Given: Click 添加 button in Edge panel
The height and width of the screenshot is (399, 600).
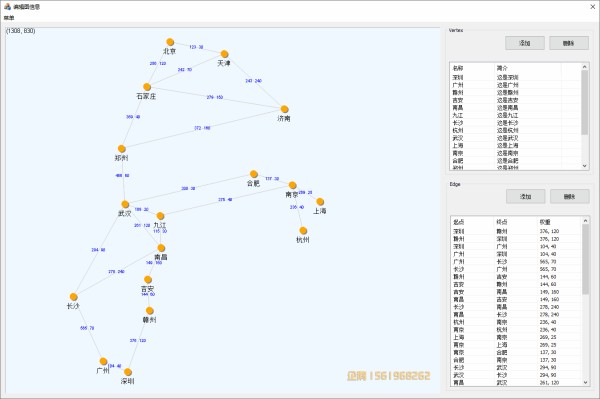Looking at the screenshot, I should (x=525, y=196).
